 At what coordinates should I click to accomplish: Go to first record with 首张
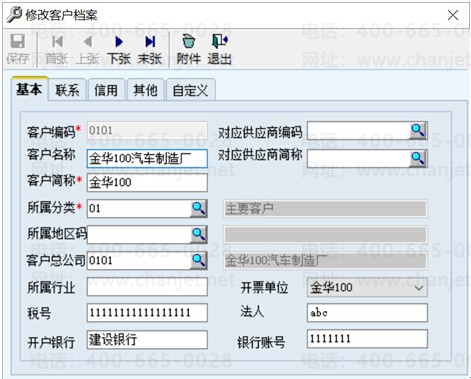click(57, 49)
